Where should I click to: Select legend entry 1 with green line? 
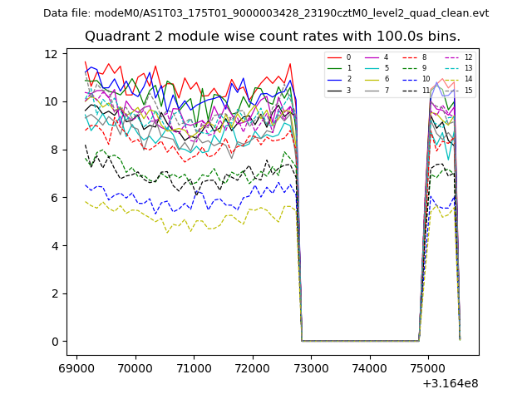point(334,68)
